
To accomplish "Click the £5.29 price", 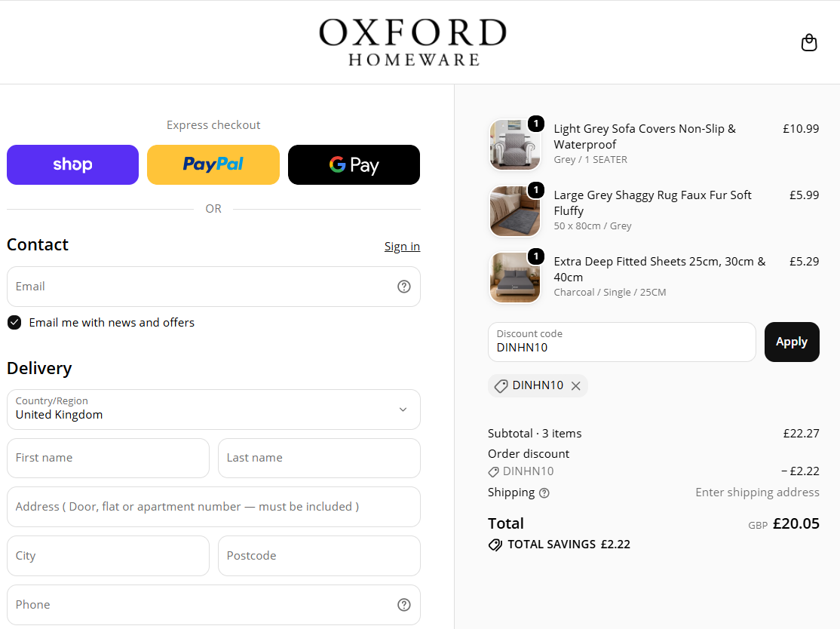I will tap(804, 262).
